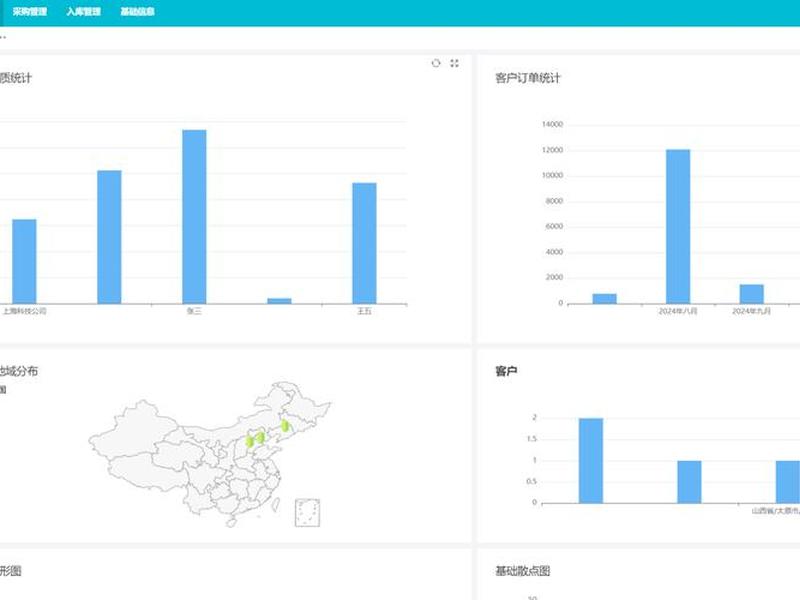Open the 基础信息 menu
The image size is (800, 600).
pos(137,12)
